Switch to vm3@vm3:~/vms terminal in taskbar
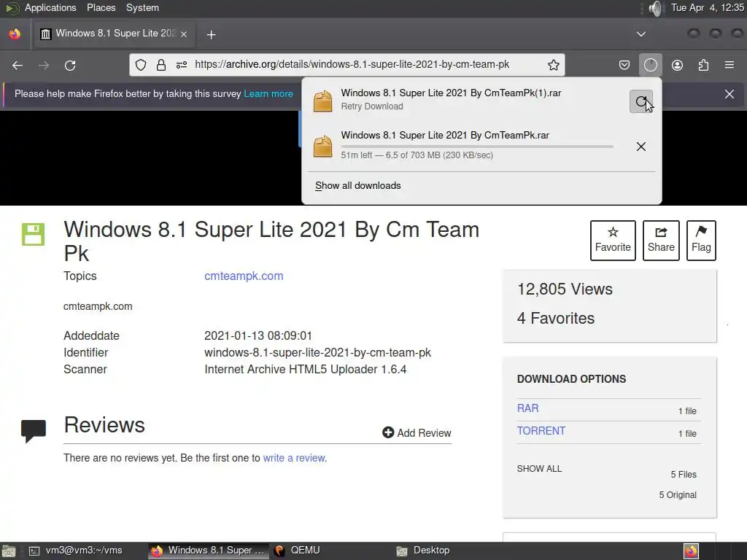 click(75, 551)
